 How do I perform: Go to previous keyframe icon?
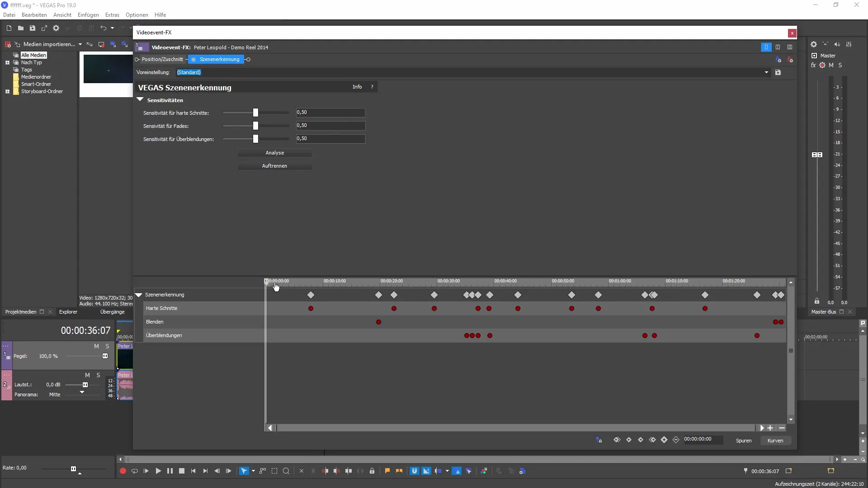629,440
